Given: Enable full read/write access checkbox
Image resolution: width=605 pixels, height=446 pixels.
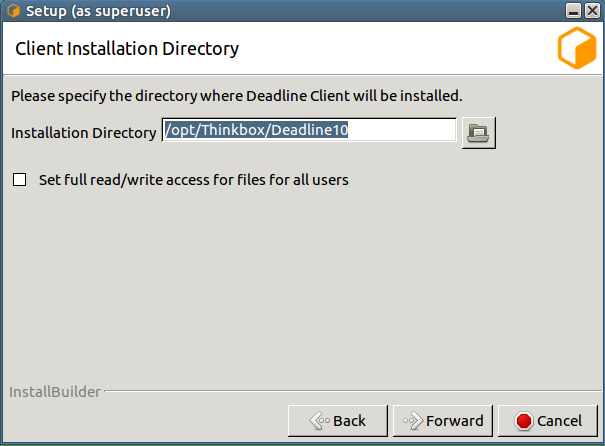Looking at the screenshot, I should pos(19,181).
